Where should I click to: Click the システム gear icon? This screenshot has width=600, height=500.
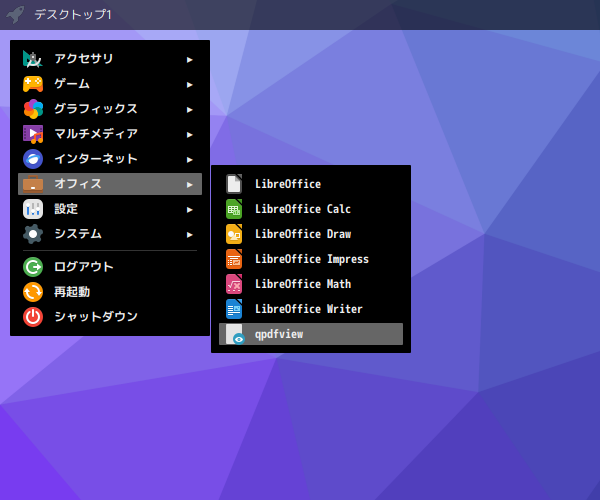tap(33, 234)
